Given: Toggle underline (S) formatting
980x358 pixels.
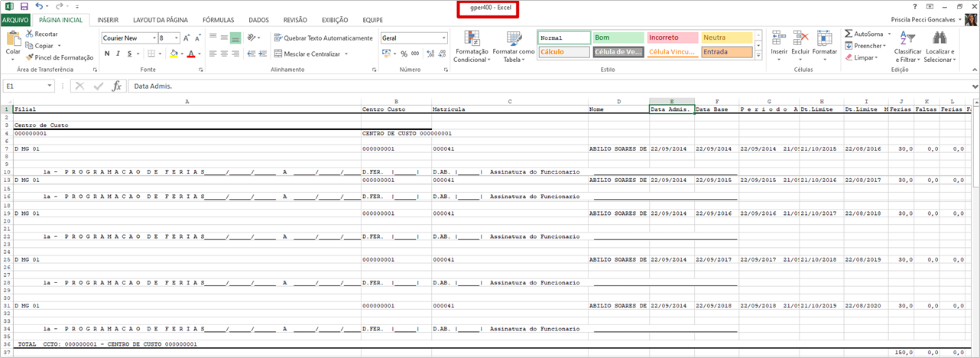Looking at the screenshot, I should pyautogui.click(x=129, y=54).
